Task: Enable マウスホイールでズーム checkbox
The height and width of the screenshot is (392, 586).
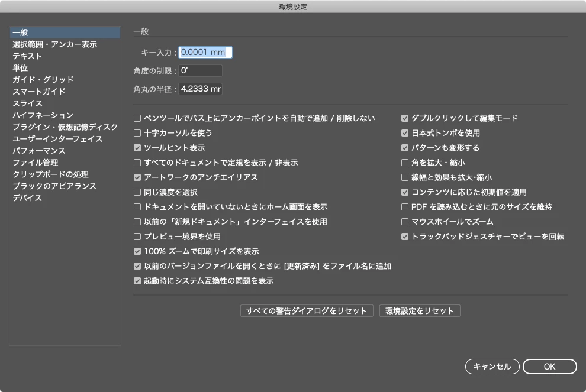Action: coord(405,222)
